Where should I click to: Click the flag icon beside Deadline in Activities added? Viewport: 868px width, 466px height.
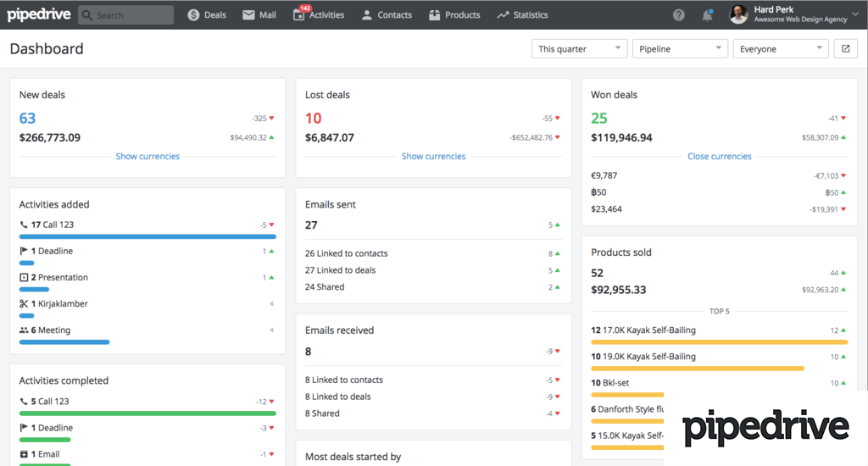(24, 251)
